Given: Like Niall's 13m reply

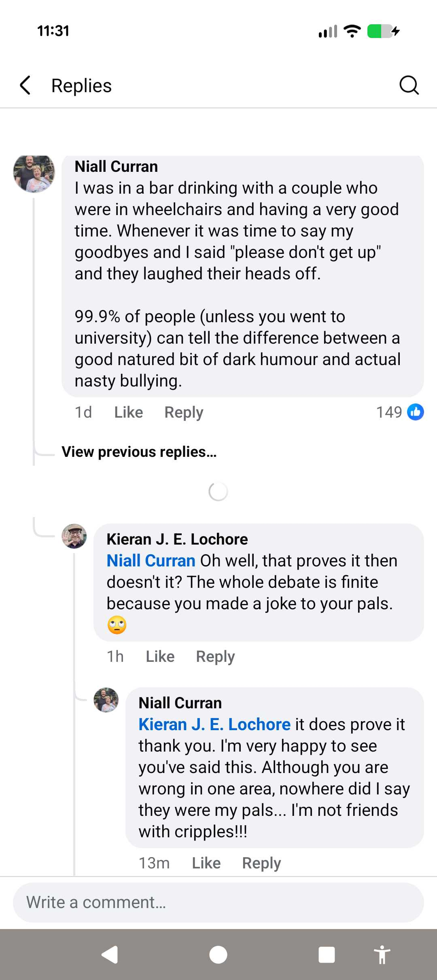Looking at the screenshot, I should pos(206,863).
